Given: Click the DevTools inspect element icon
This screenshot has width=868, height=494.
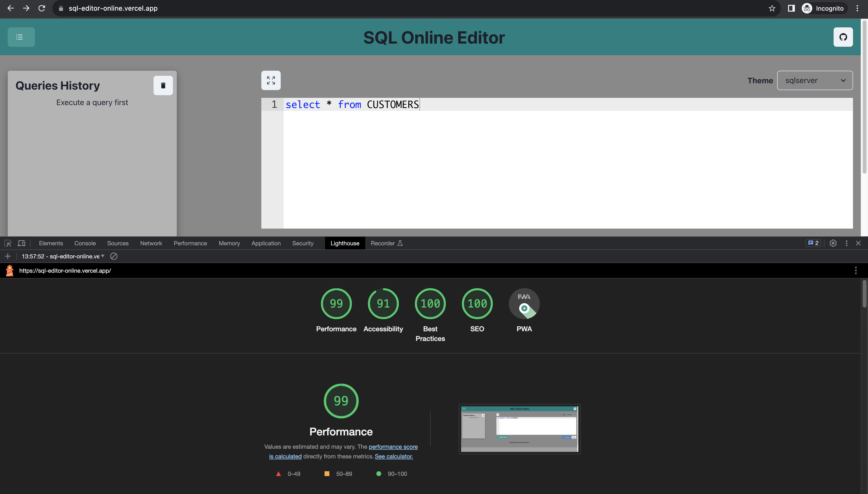Looking at the screenshot, I should 8,243.
